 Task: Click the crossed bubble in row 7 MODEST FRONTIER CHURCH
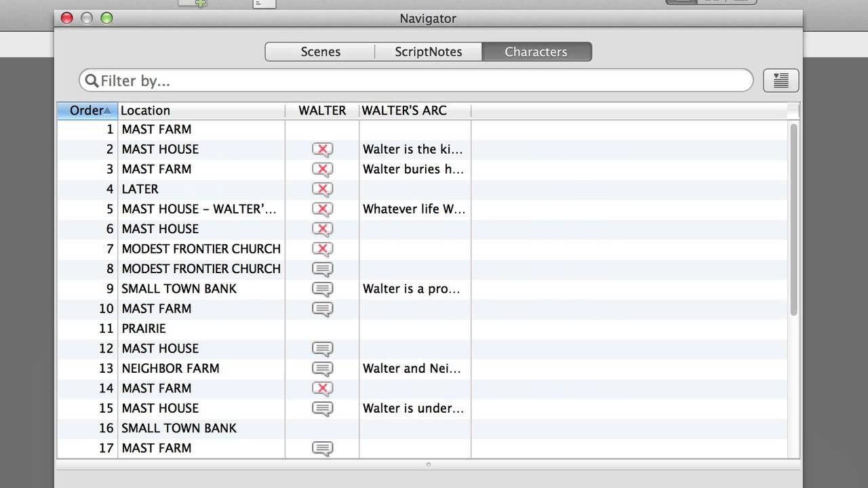(322, 249)
